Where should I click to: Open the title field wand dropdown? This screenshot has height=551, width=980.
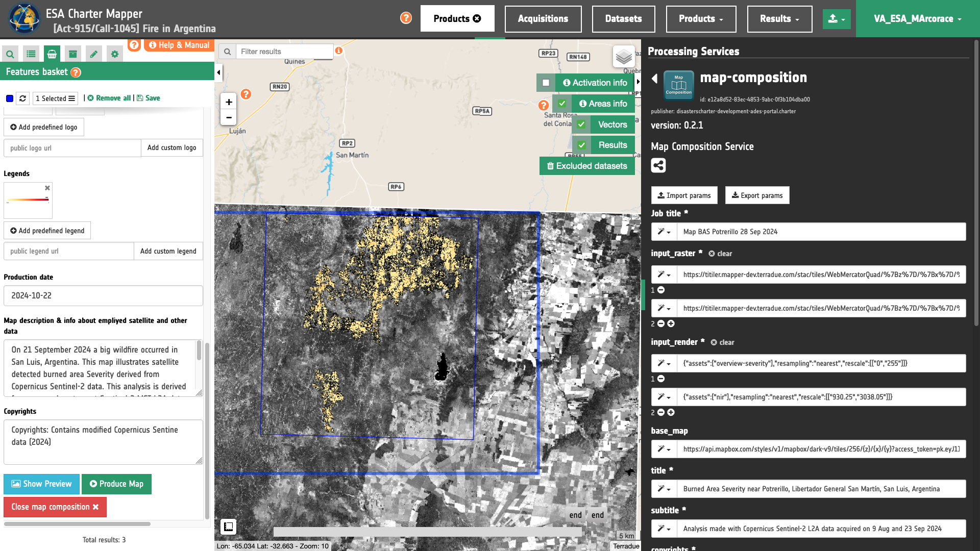664,489
